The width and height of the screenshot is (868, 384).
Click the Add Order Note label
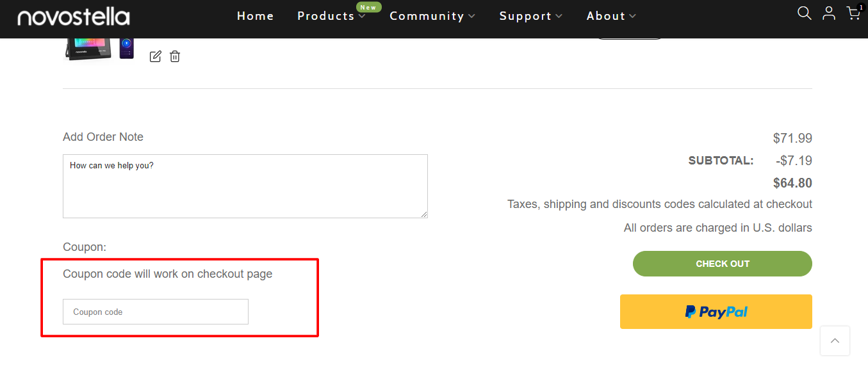(103, 137)
